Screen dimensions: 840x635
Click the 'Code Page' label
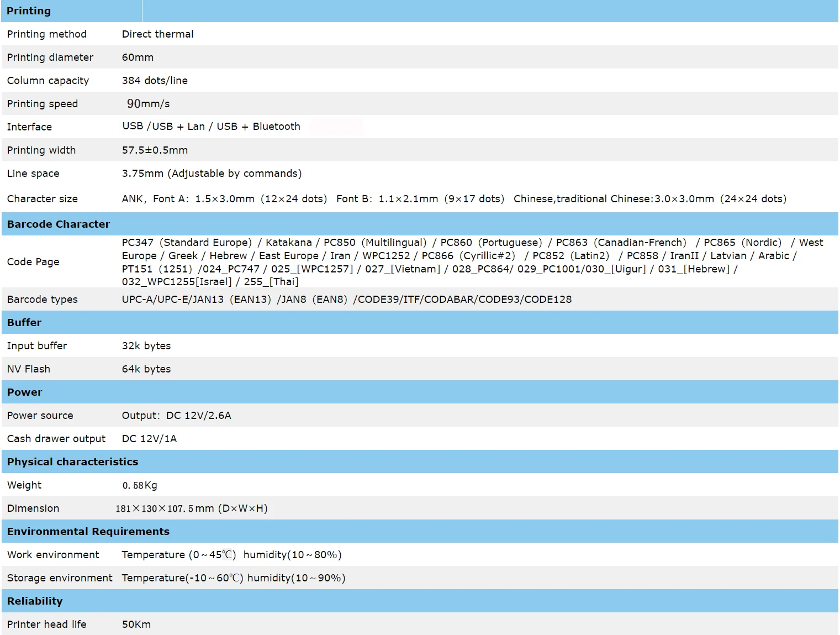click(x=33, y=262)
